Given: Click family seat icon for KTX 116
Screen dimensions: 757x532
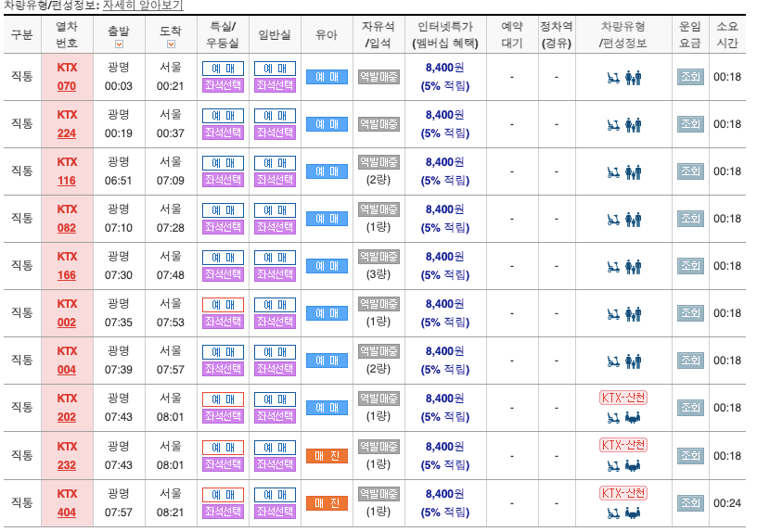Looking at the screenshot, I should 634,172.
